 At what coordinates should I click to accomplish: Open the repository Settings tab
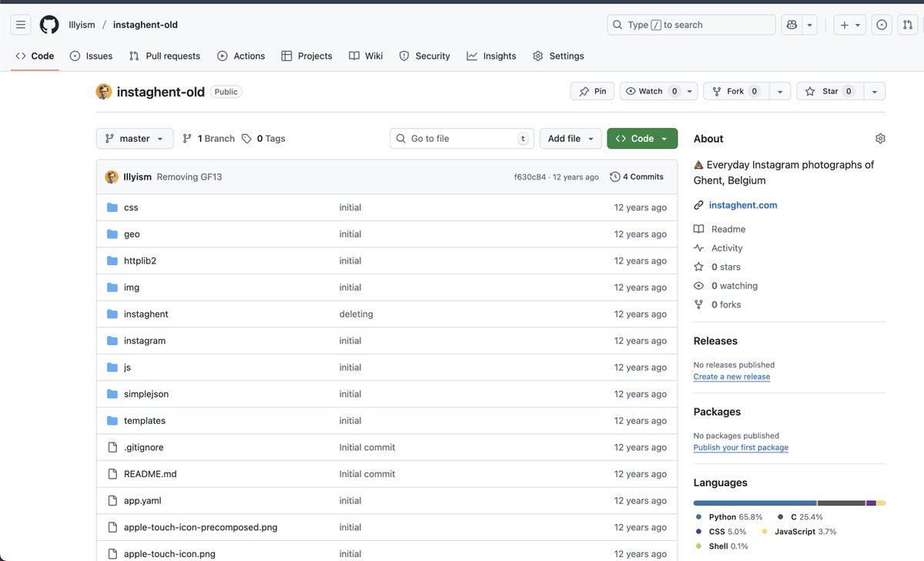tap(558, 55)
